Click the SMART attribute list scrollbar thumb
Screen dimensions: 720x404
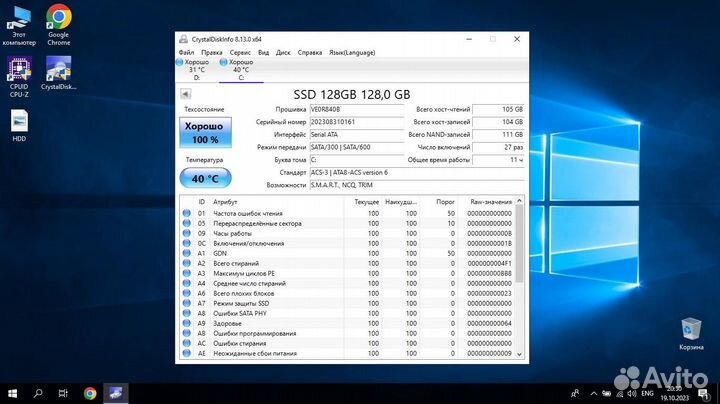click(x=519, y=244)
